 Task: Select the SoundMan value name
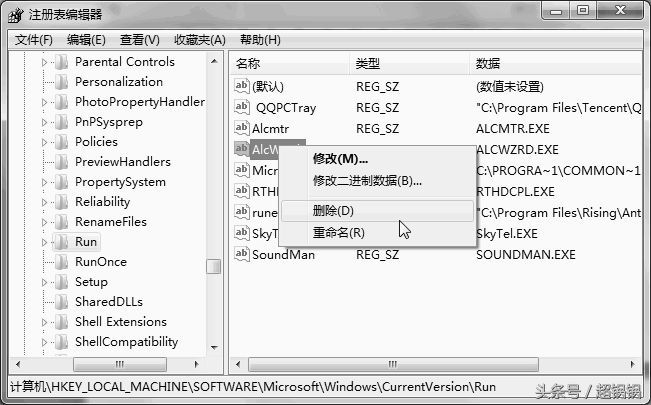click(283, 255)
